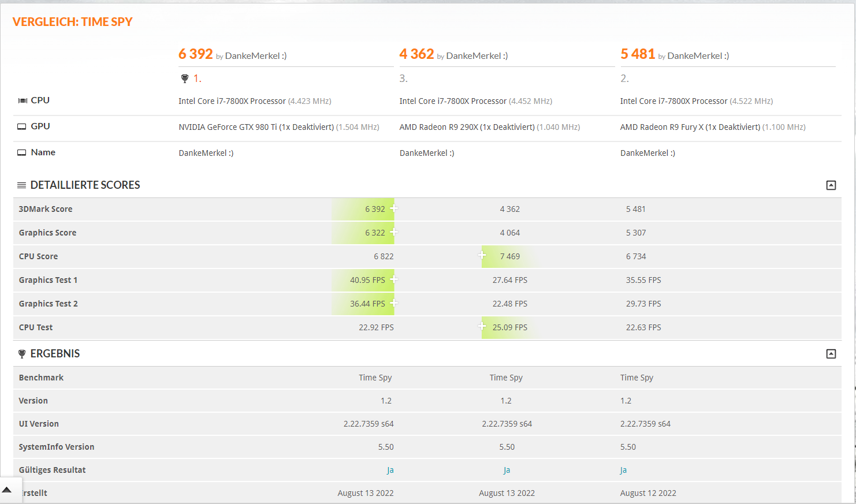Click the Graphics Test 1 row label
This screenshot has width=856, height=504.
(48, 280)
